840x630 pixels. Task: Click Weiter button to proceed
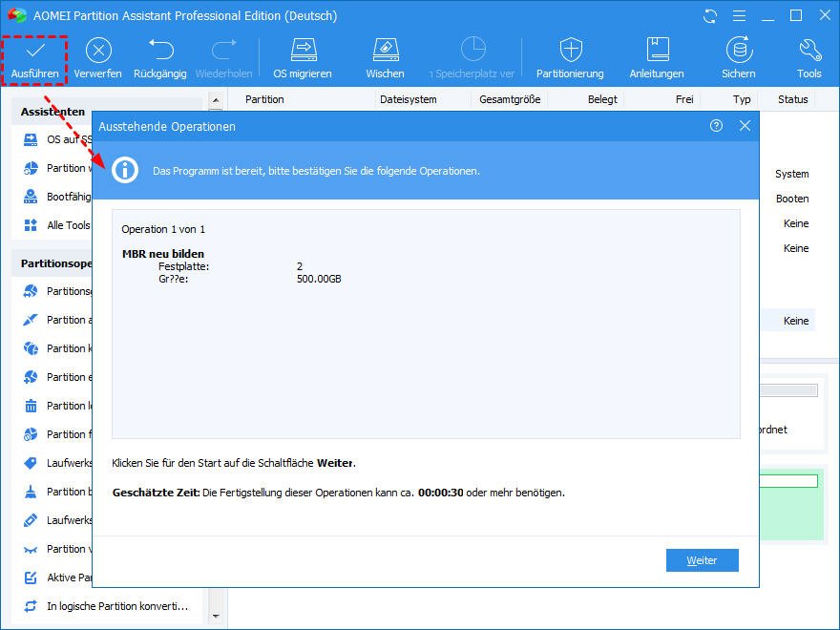click(703, 560)
